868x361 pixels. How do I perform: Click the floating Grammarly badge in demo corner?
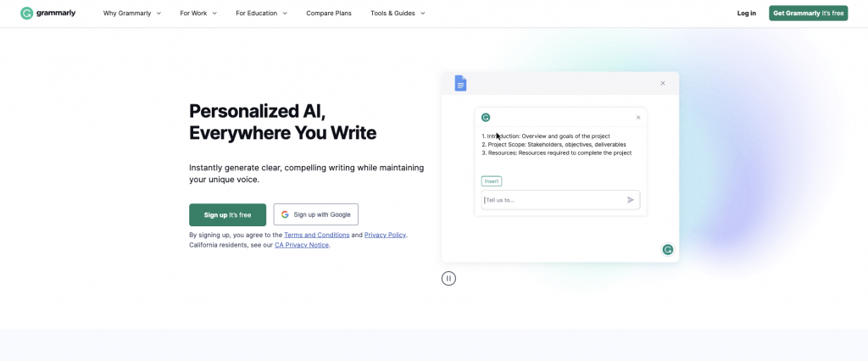pyautogui.click(x=668, y=250)
